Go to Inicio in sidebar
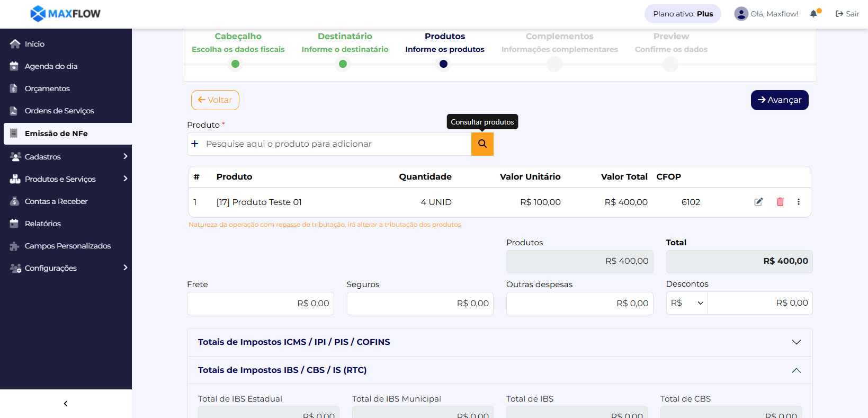This screenshot has width=868, height=418. pos(35,44)
